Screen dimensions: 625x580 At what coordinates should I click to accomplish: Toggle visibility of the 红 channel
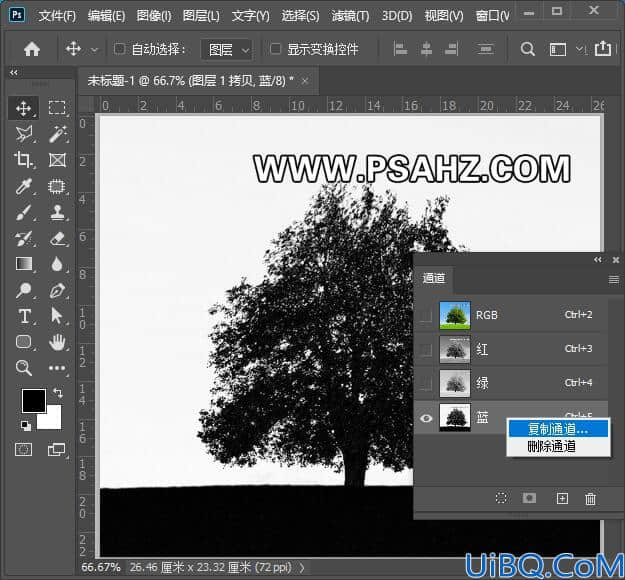[426, 350]
